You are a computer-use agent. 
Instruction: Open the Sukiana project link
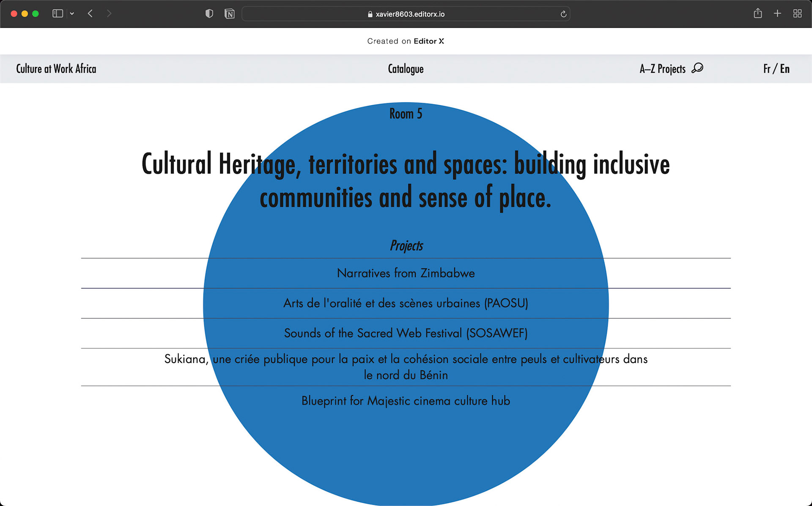pyautogui.click(x=406, y=367)
